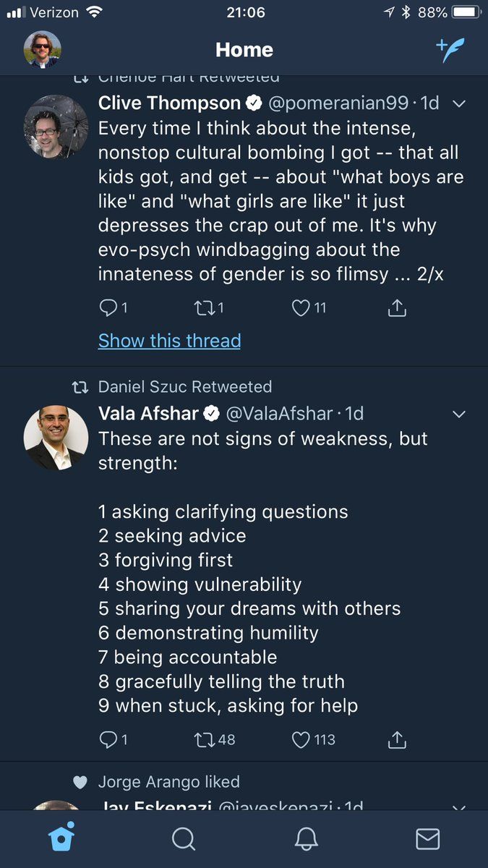Open the Search tab
488x868 pixels.
184,838
